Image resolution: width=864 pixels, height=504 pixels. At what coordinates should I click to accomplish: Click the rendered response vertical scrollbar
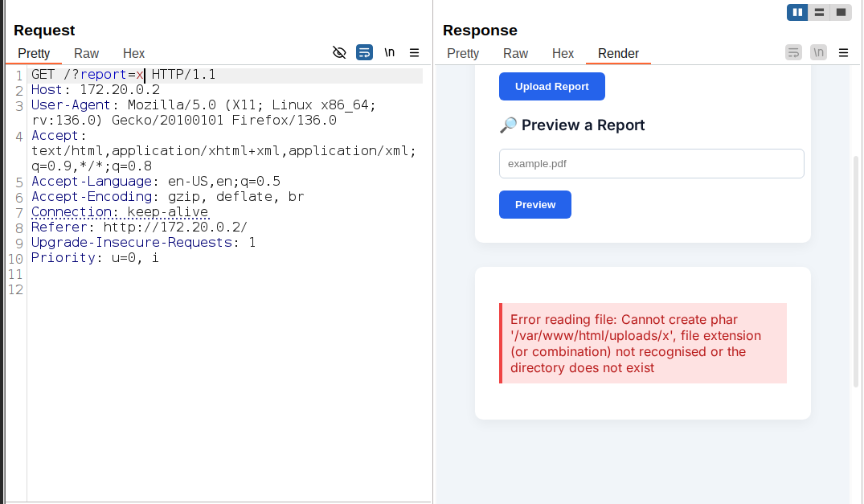point(856,270)
